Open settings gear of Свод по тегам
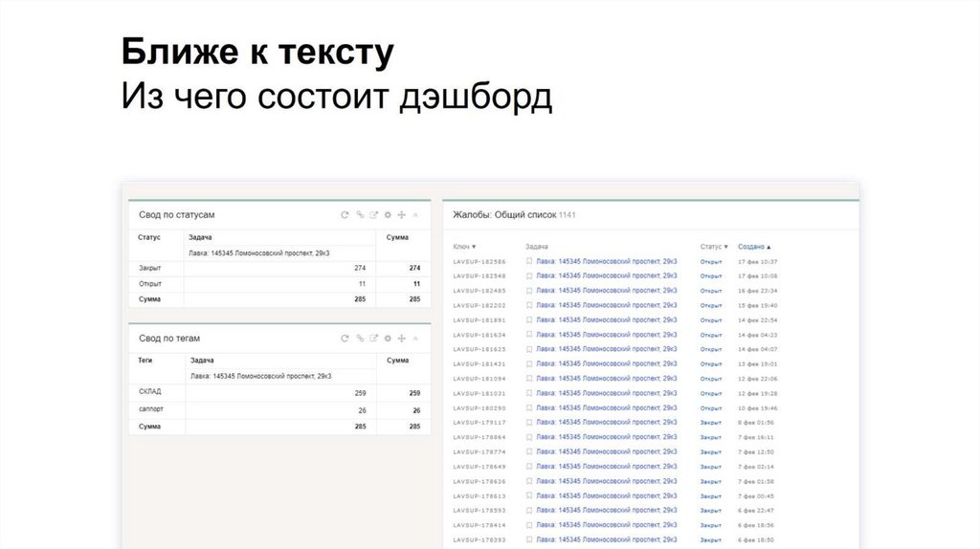Image resolution: width=980 pixels, height=549 pixels. [388, 339]
